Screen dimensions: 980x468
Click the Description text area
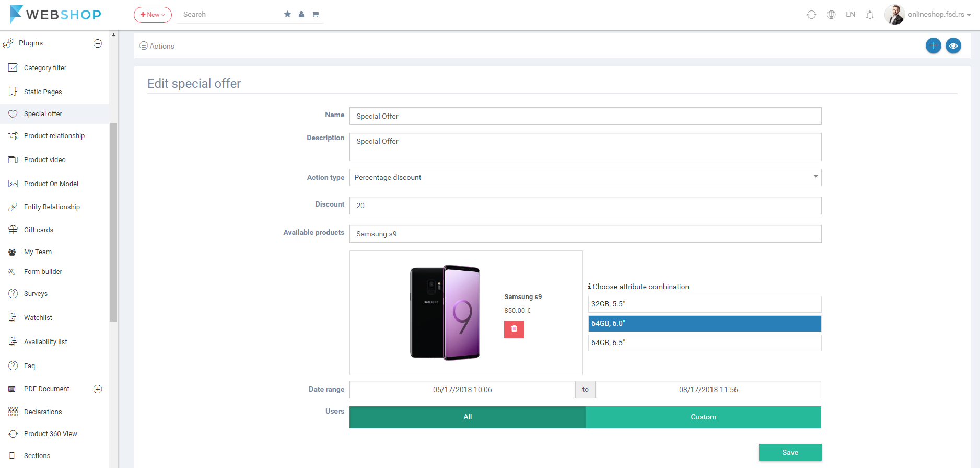tap(585, 147)
